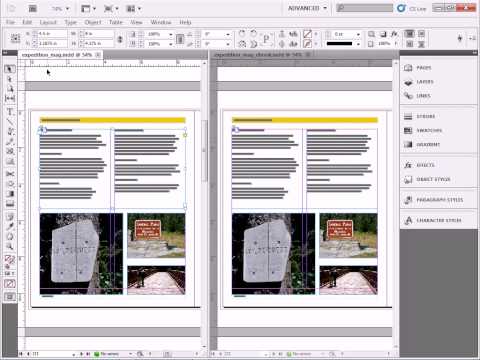The width and height of the screenshot is (480, 360).
Task: Open the Screen Mode dropdown
Action: pyautogui.click(x=111, y=8)
